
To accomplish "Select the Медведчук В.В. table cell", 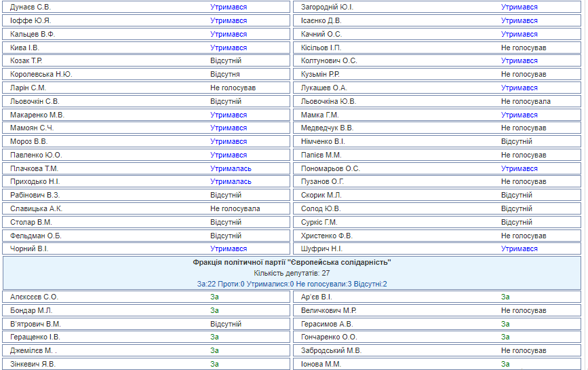I will (328, 128).
